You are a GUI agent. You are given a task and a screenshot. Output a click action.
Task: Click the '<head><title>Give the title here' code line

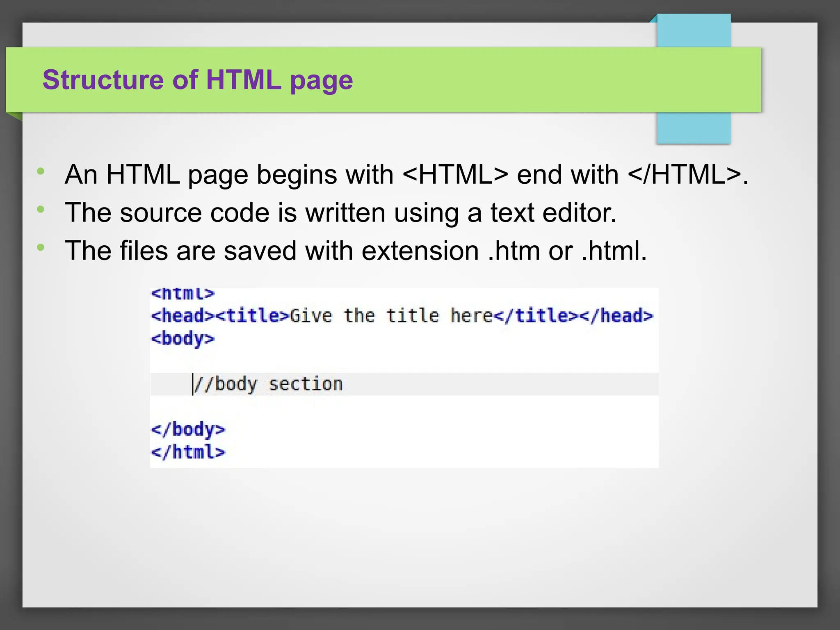pyautogui.click(x=402, y=316)
